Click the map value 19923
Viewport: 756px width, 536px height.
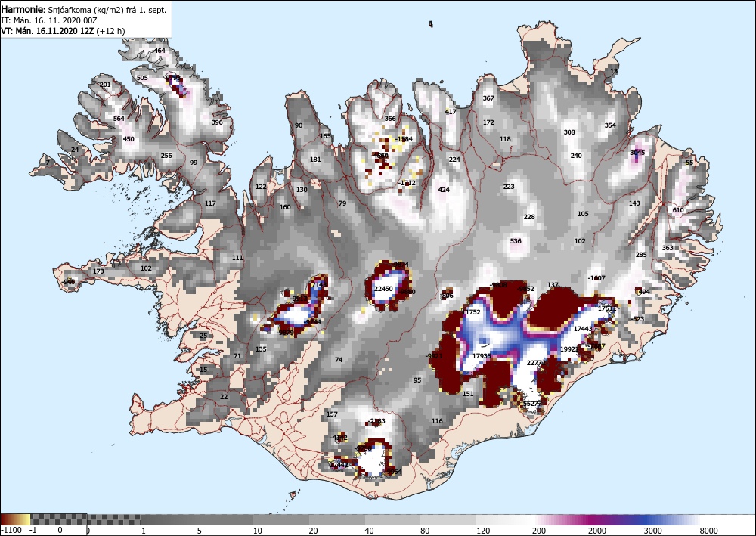pos(569,349)
